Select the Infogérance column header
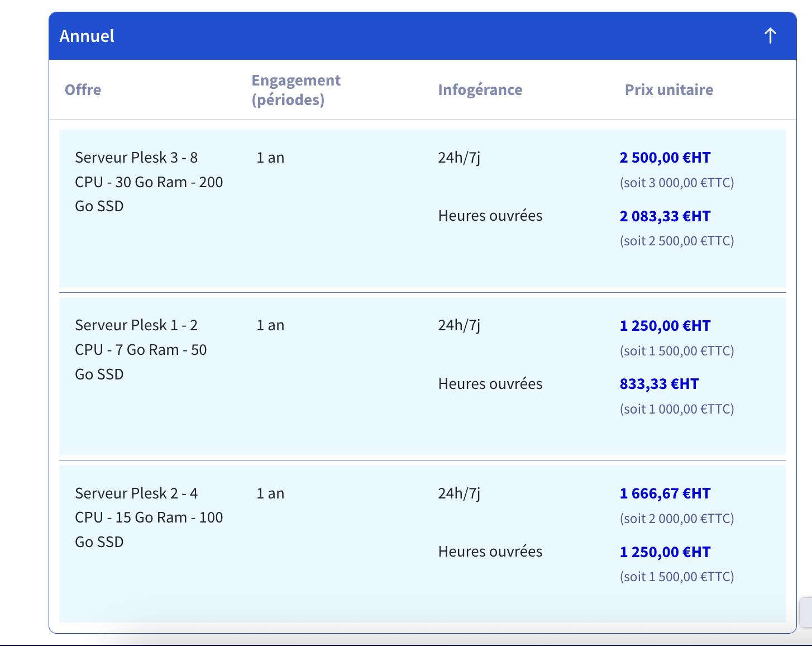 pos(480,89)
